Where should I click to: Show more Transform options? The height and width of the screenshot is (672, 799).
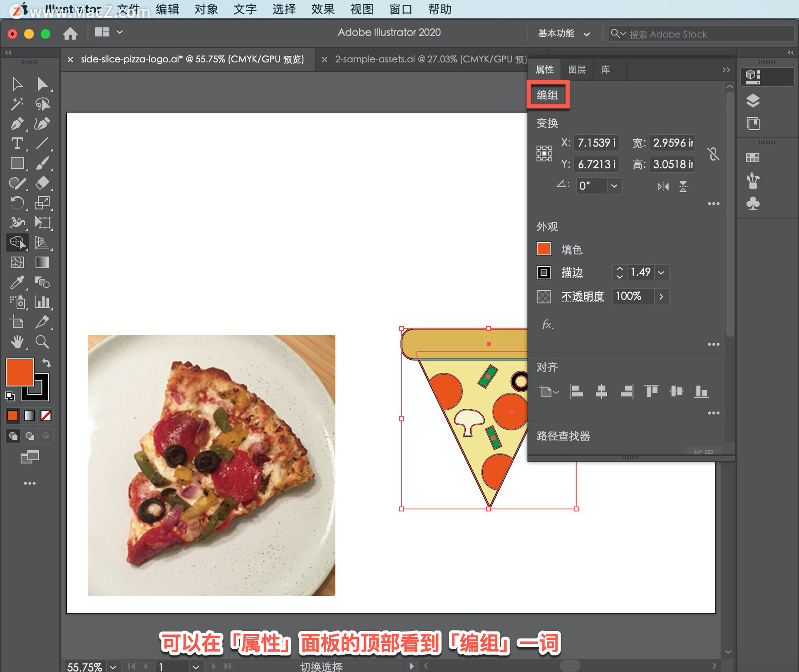(x=713, y=204)
